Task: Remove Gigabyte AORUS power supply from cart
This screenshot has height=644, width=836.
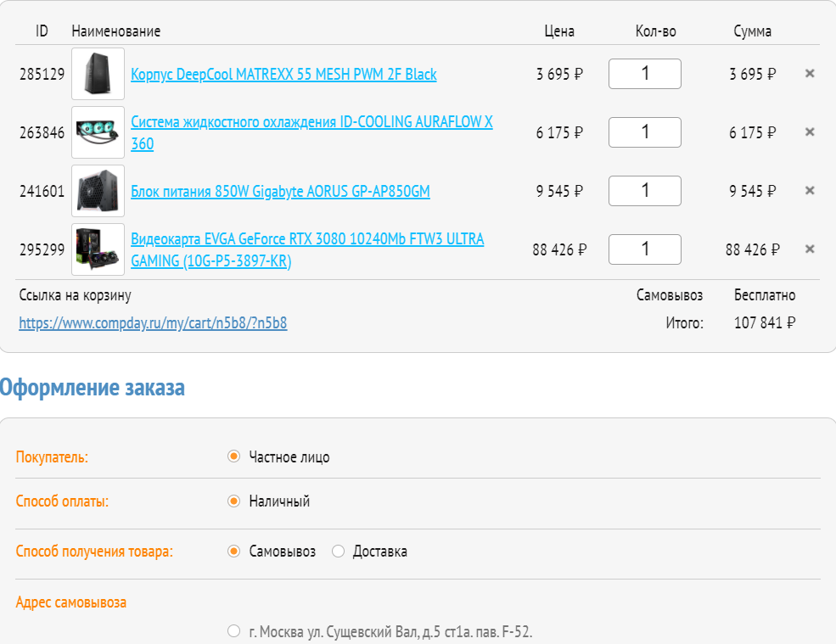Action: 810,190
